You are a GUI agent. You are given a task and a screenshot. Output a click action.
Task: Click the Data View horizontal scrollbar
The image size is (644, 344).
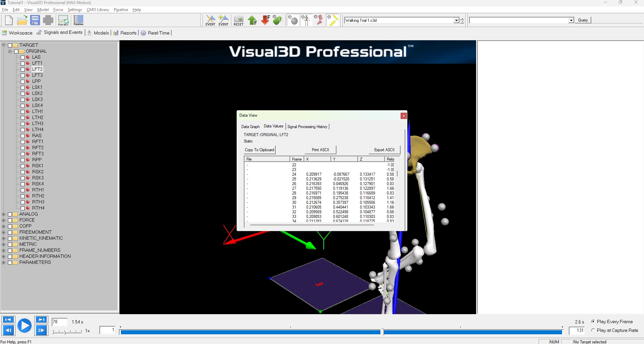[312, 225]
